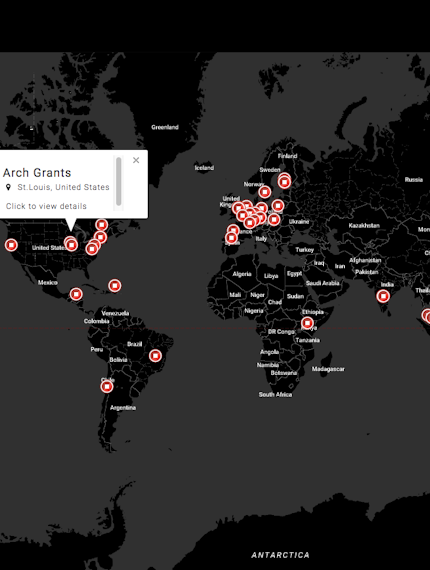Click the Saudi Arabia map label

pos(322,283)
